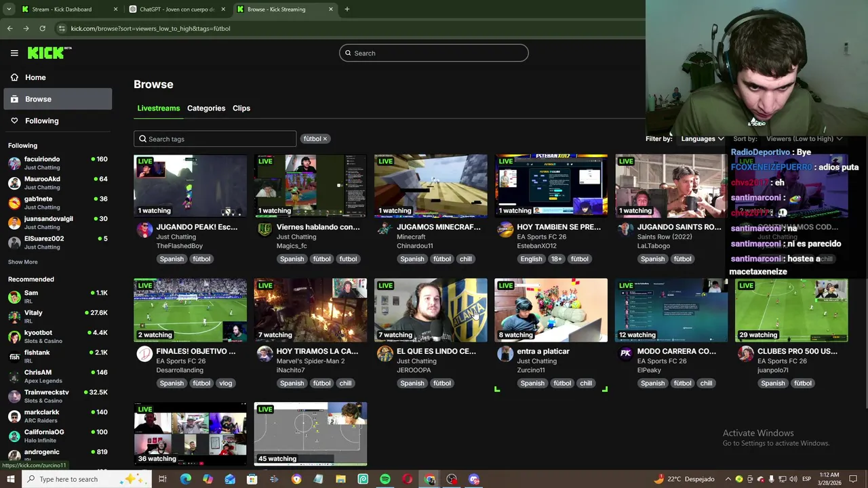Click Zurcino11's channel avatar
This screenshot has width=868, height=488.
505,353
